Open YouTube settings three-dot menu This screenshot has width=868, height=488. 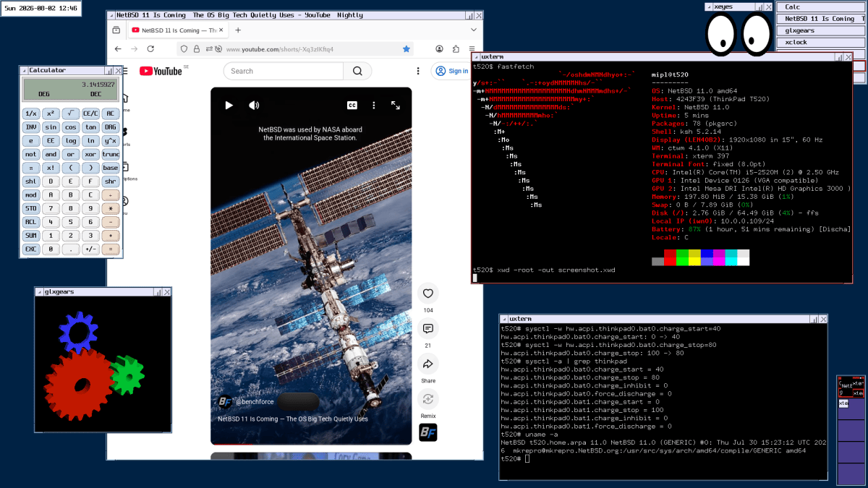417,71
